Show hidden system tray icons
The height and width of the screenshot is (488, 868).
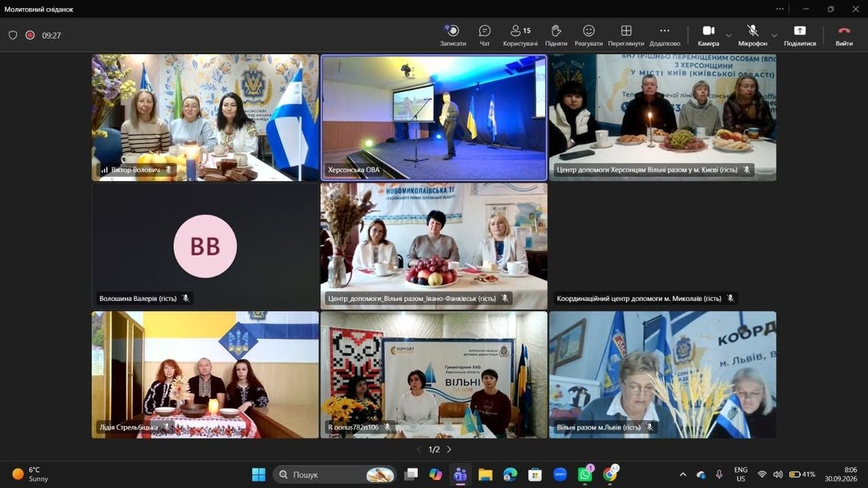tap(683, 474)
